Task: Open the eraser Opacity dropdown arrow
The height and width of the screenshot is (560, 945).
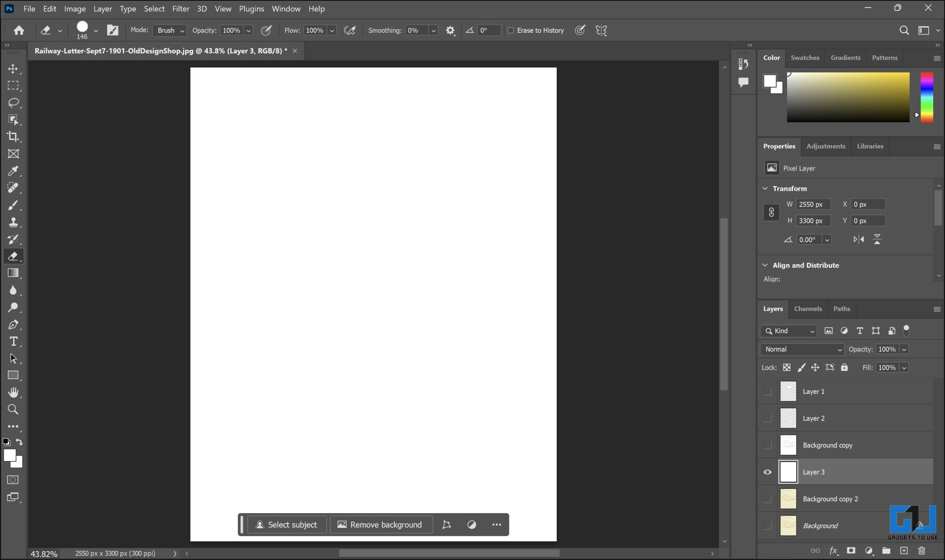Action: pos(248,30)
